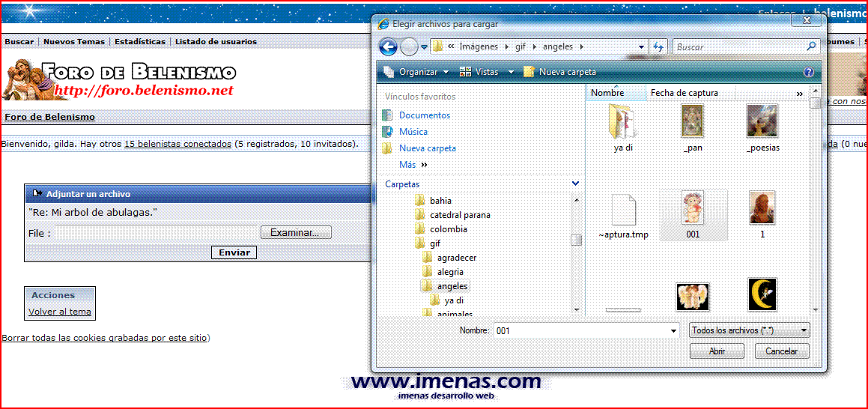Open the file type filter 'Todos los archivos'

[749, 330]
